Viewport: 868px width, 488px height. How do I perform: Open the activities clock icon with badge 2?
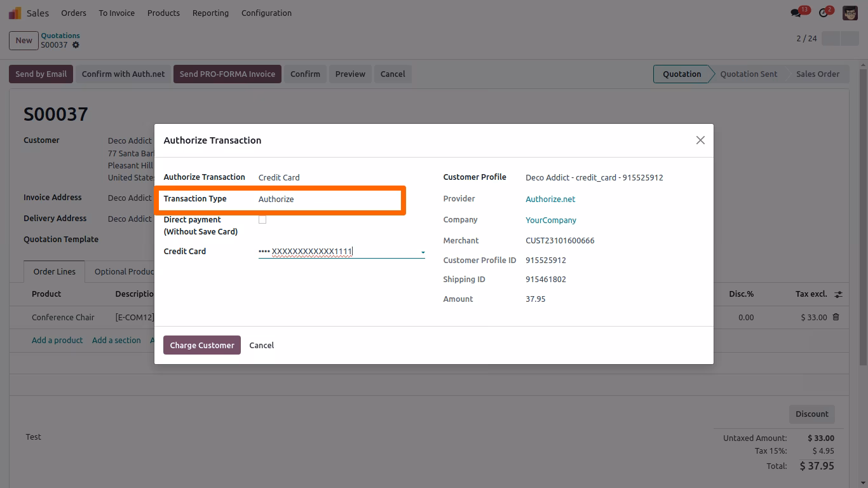click(x=824, y=13)
